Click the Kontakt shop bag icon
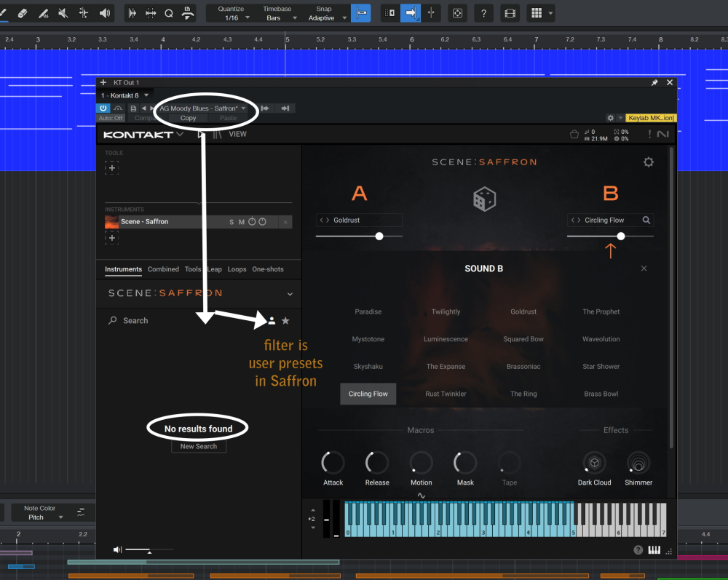 pos(574,135)
